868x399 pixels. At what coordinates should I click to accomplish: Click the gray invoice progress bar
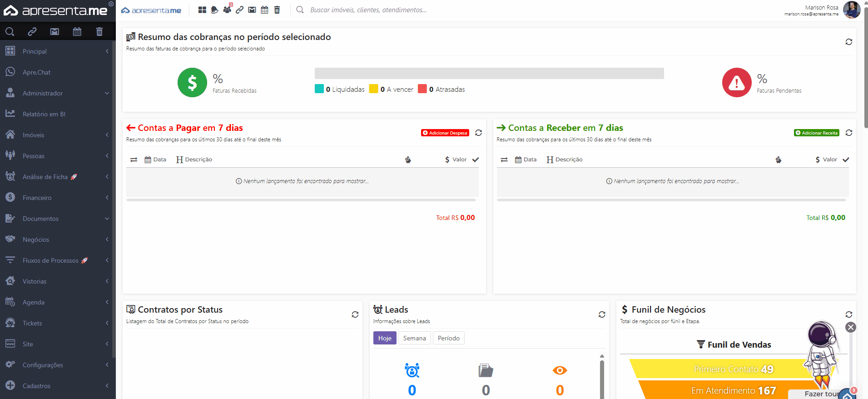[489, 74]
